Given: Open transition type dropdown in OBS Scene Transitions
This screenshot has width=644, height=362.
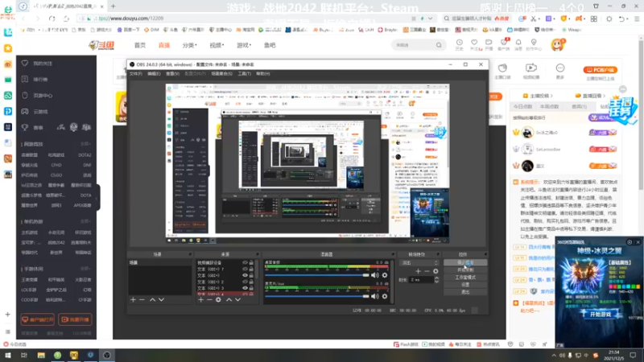Looking at the screenshot, I should tap(419, 263).
